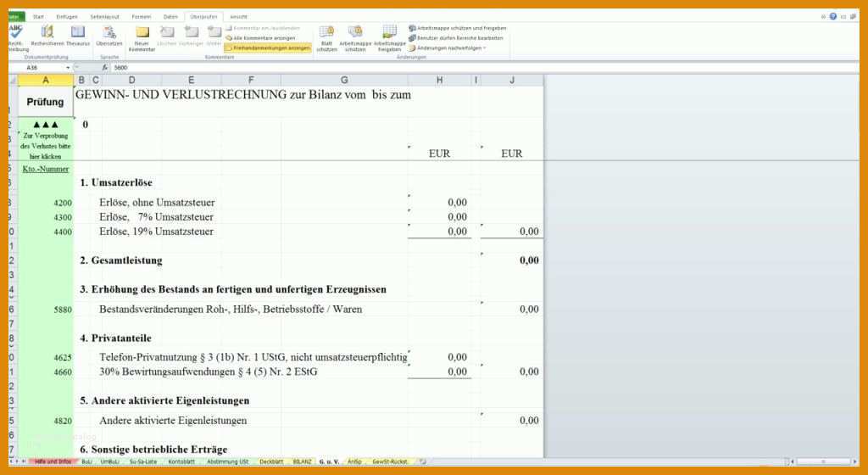Image resolution: width=868 pixels, height=475 pixels.
Task: Select column A header
Action: 46,81
